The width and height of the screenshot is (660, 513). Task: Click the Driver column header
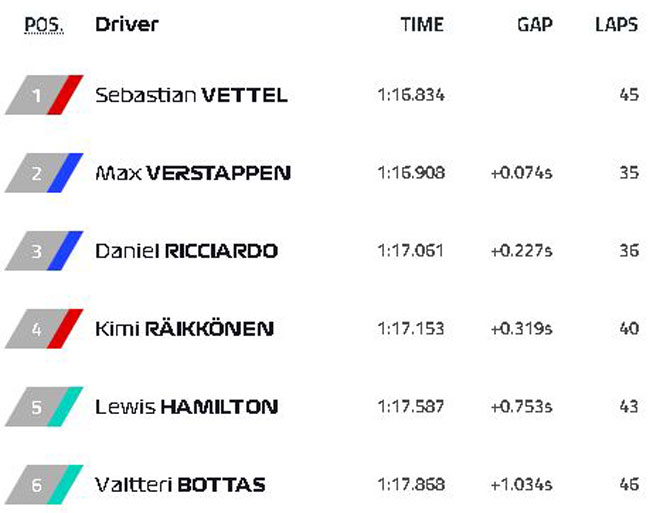pos(127,24)
